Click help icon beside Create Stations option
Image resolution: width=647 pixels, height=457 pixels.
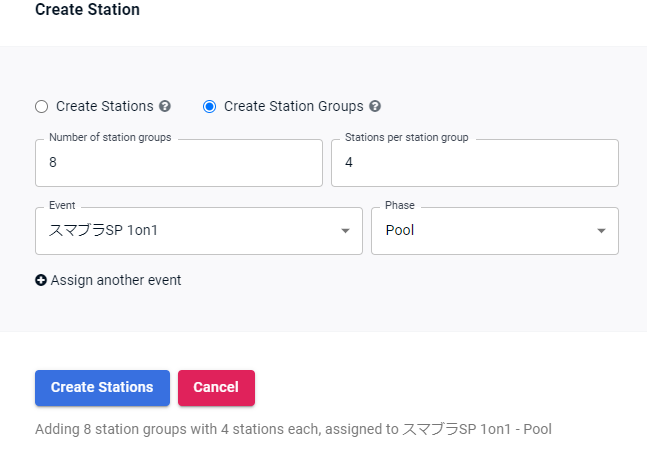[x=165, y=106]
